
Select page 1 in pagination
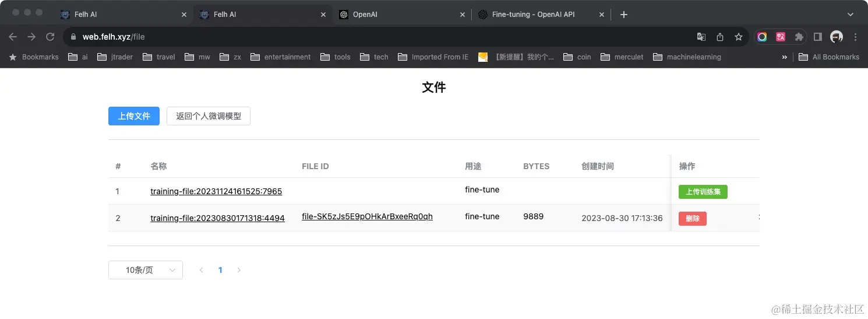[220, 270]
